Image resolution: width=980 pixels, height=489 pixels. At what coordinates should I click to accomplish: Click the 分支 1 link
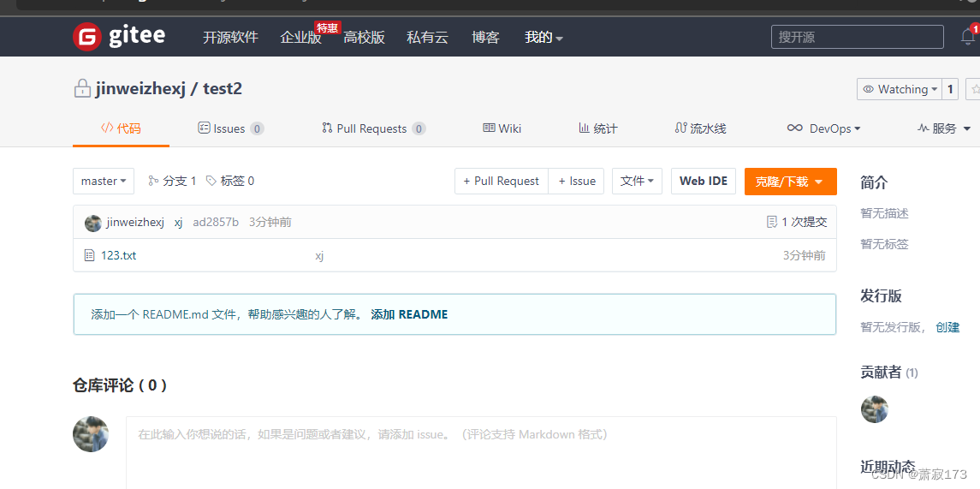[x=173, y=182]
